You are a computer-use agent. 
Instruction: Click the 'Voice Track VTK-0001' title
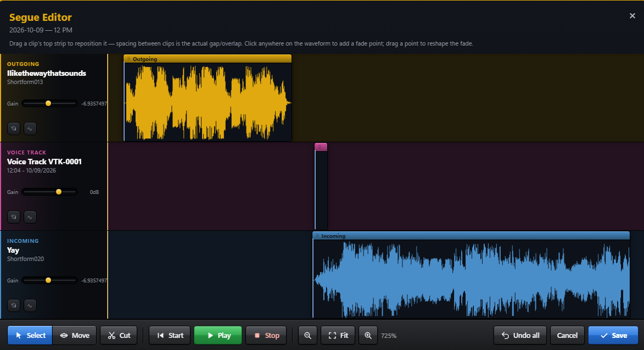[44, 162]
